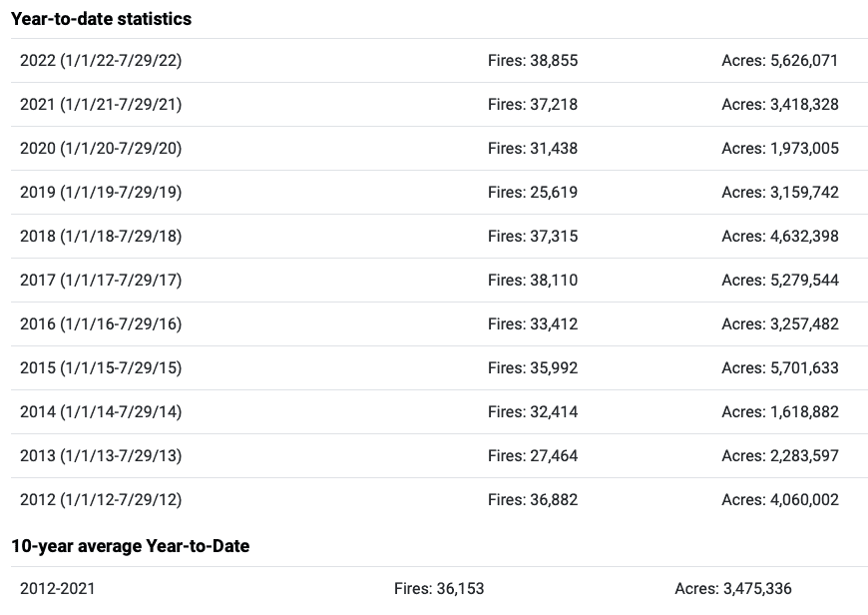Click Acres: 4,632,398 for 2018

[x=780, y=236]
